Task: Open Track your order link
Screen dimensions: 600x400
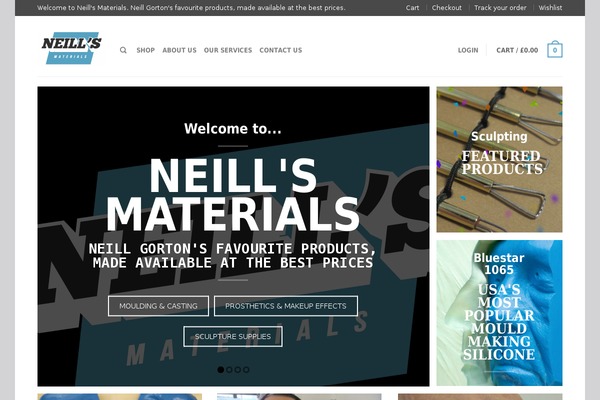Action: [x=500, y=8]
